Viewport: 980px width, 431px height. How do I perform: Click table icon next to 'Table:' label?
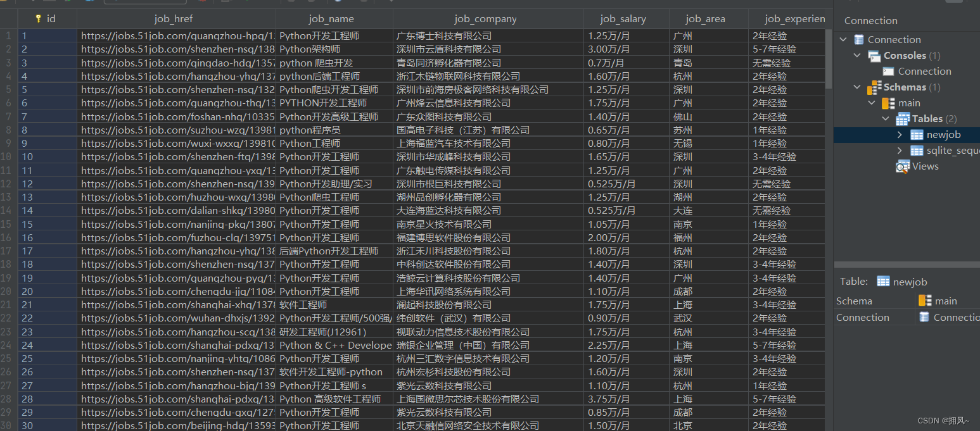883,282
